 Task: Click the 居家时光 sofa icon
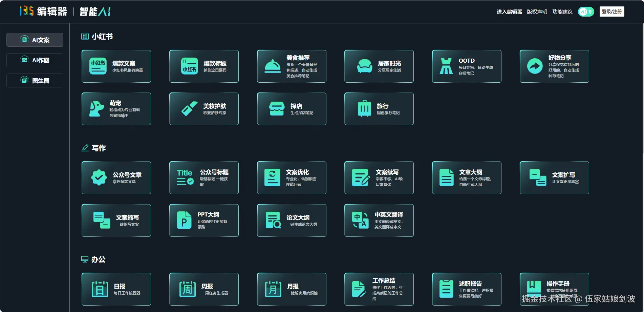(365, 66)
